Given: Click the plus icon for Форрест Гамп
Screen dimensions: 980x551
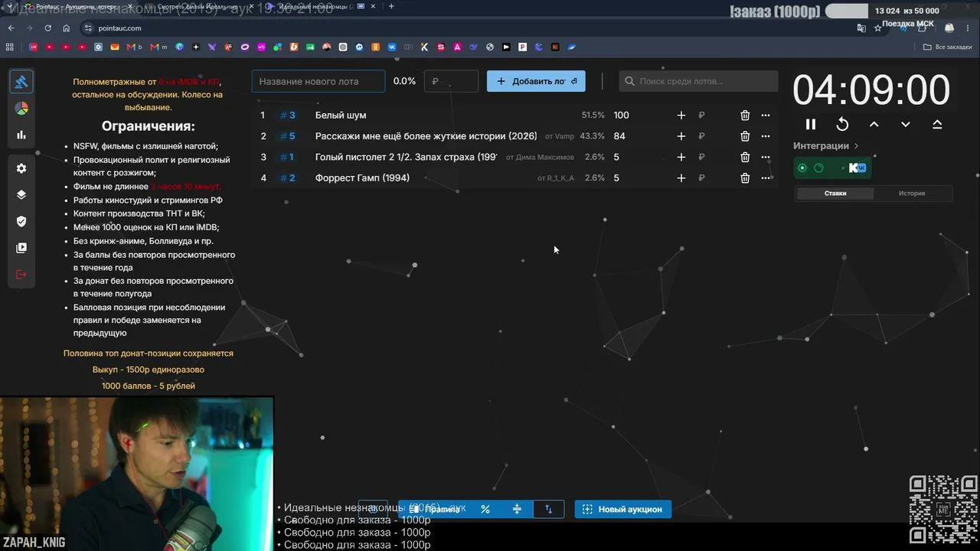Looking at the screenshot, I should tap(681, 178).
